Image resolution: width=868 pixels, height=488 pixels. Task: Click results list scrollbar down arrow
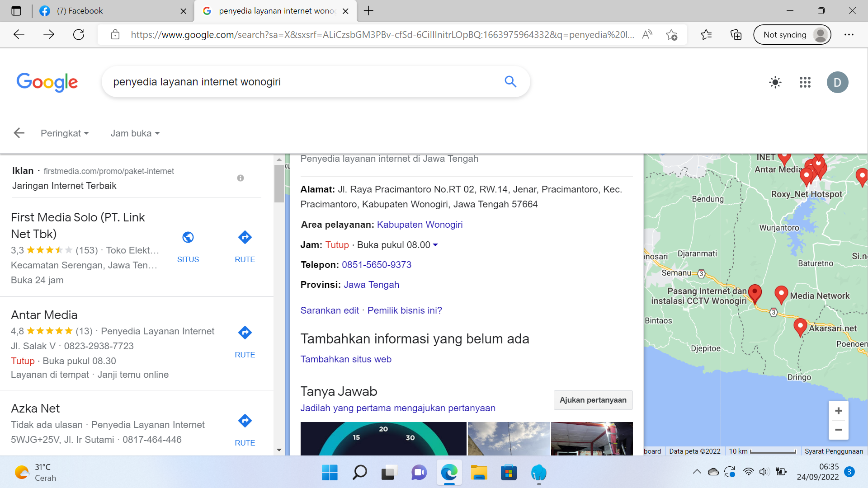(x=279, y=450)
